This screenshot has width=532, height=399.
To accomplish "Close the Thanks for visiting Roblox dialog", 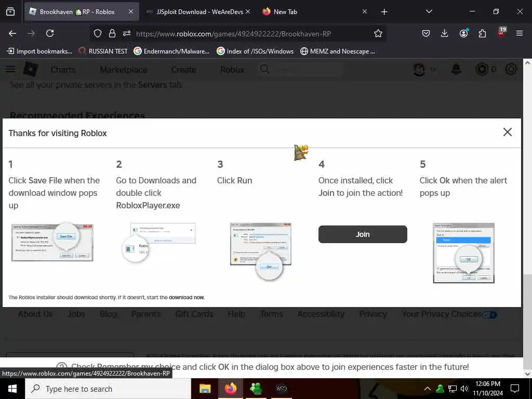I will pyautogui.click(x=507, y=132).
